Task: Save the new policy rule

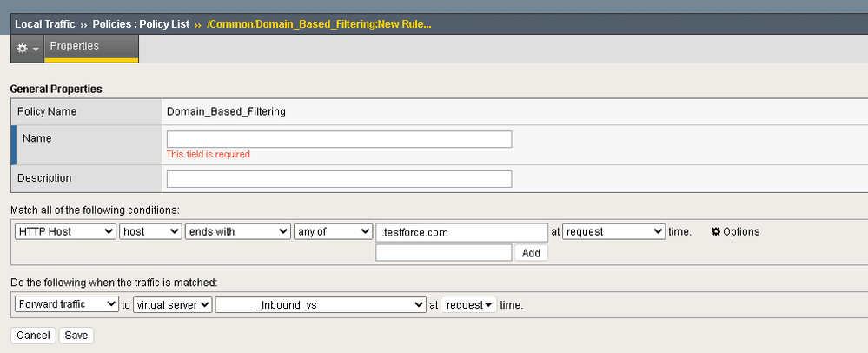Action: tap(76, 336)
